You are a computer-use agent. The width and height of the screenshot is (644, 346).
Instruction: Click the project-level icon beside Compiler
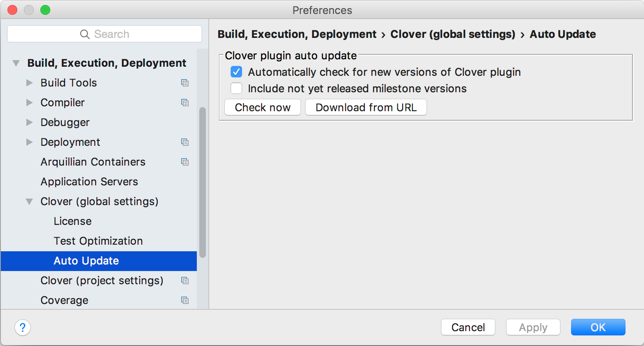pyautogui.click(x=185, y=103)
